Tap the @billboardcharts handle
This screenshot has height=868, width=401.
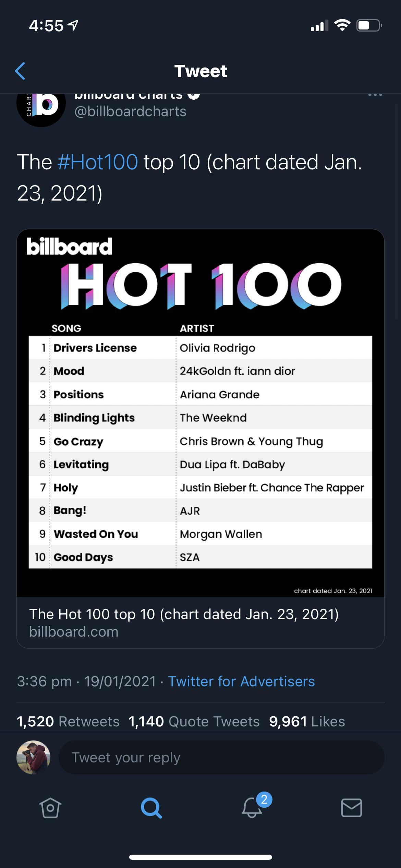pos(130,112)
